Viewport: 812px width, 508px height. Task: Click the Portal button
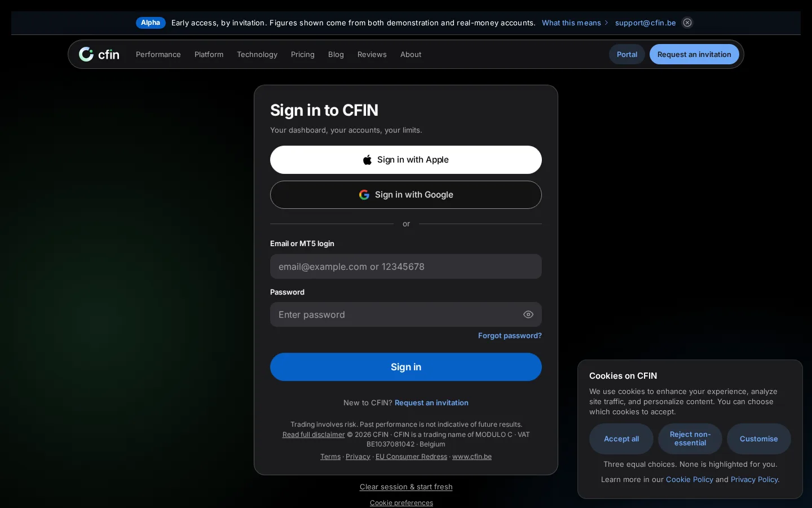(x=627, y=54)
